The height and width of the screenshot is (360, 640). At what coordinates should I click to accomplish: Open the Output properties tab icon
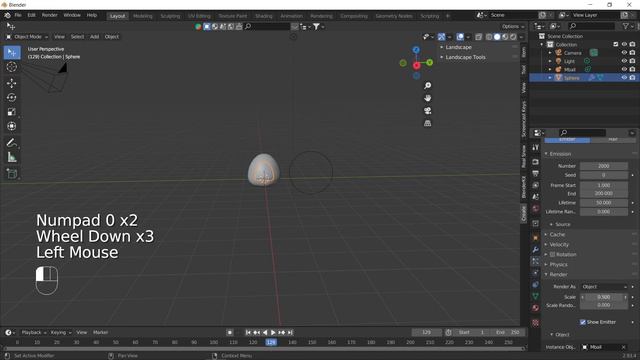[x=536, y=173]
